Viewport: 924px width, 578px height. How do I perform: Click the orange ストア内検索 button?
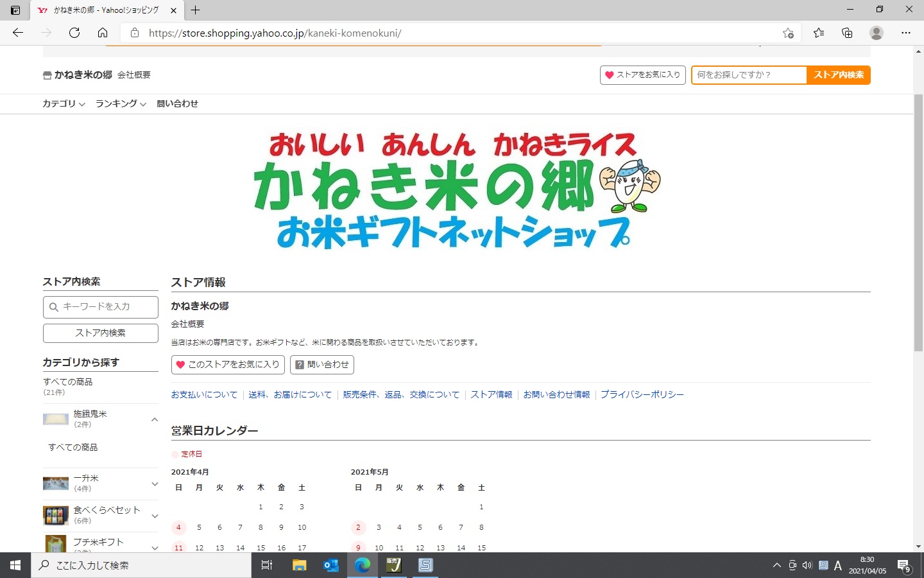(838, 75)
